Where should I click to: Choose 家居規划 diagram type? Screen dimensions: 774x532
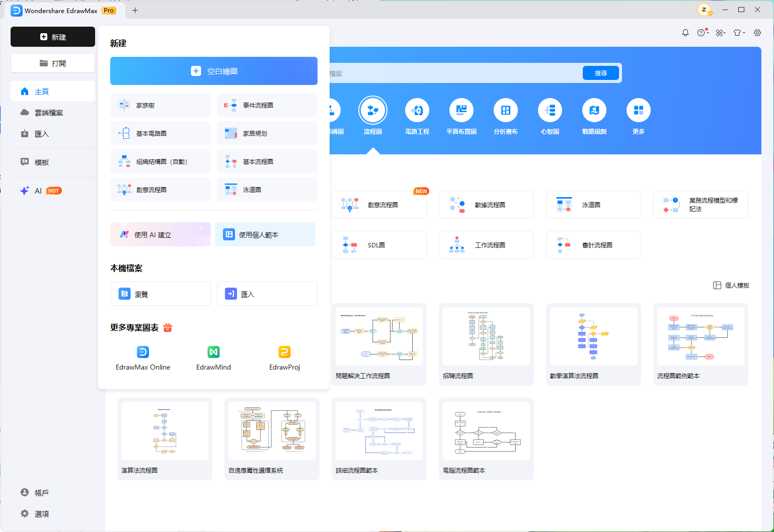click(x=267, y=133)
